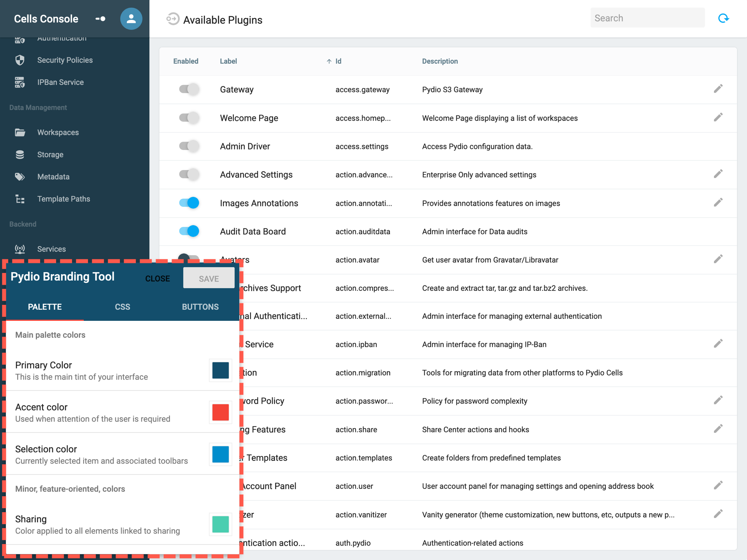Open Metadata tag icon in sidebar
This screenshot has width=747, height=560.
[x=20, y=177]
